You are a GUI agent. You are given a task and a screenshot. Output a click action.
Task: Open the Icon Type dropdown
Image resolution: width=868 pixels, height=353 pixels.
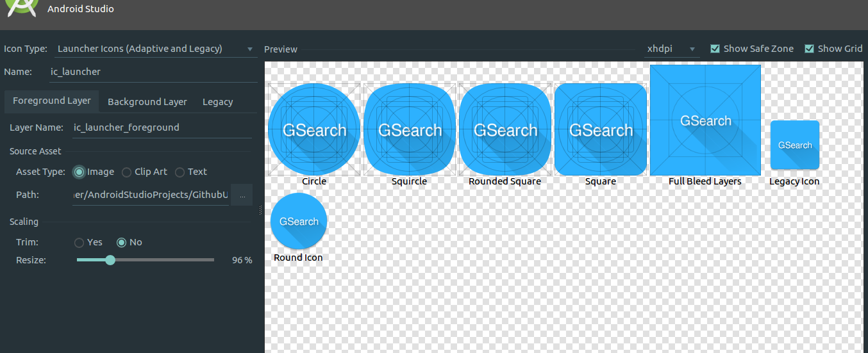(154, 49)
